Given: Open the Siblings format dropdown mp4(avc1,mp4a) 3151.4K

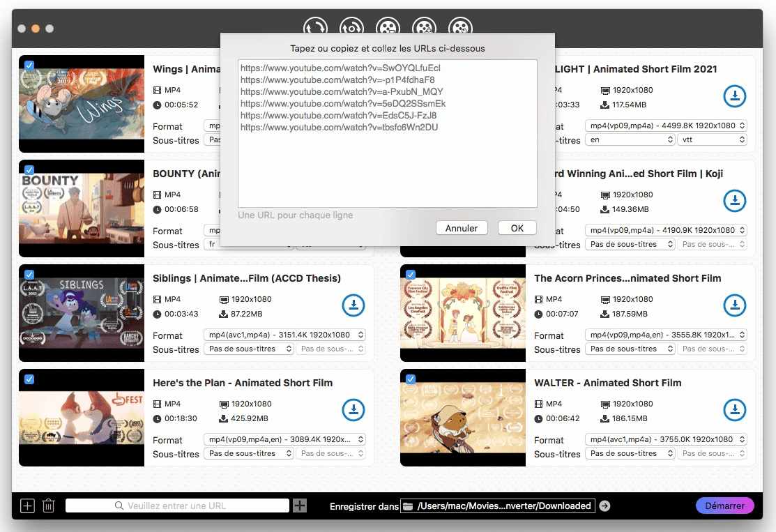Looking at the screenshot, I should (x=284, y=335).
